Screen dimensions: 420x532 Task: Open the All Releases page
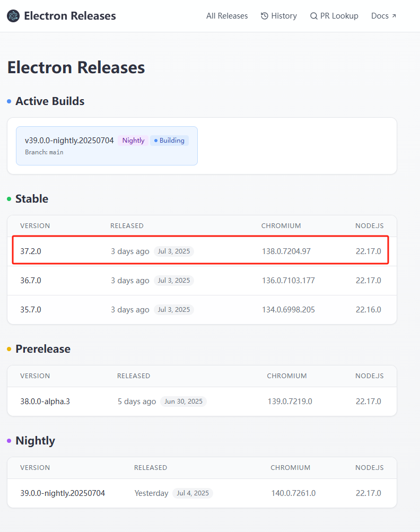227,15
